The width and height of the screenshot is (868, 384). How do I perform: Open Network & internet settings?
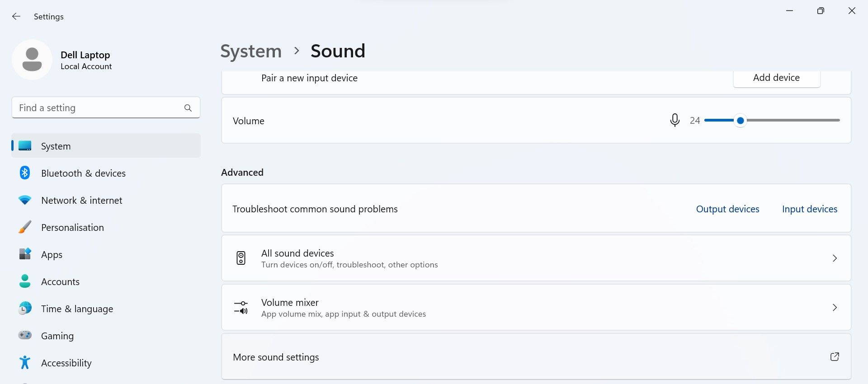tap(81, 201)
